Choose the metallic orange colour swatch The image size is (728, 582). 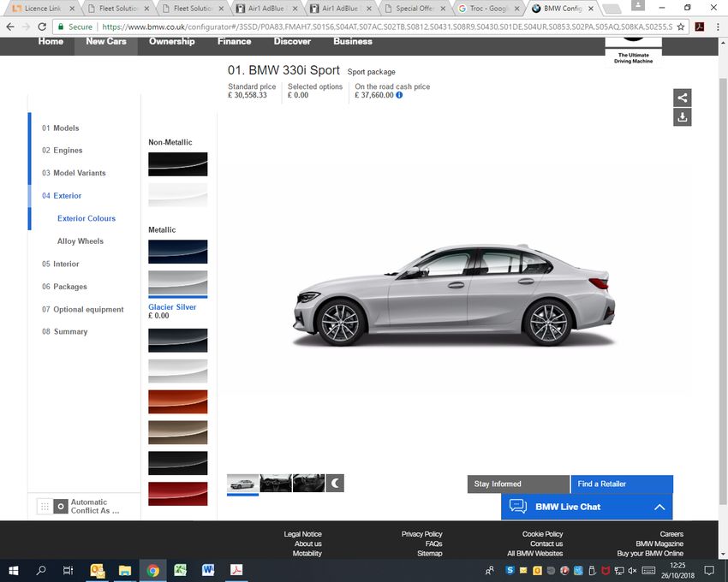(178, 401)
